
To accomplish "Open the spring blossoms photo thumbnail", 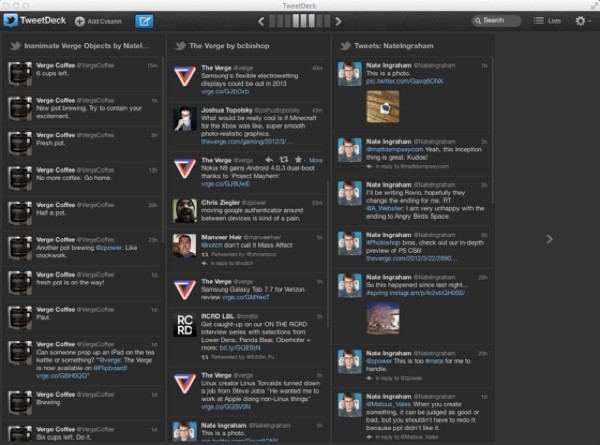I will click(383, 318).
